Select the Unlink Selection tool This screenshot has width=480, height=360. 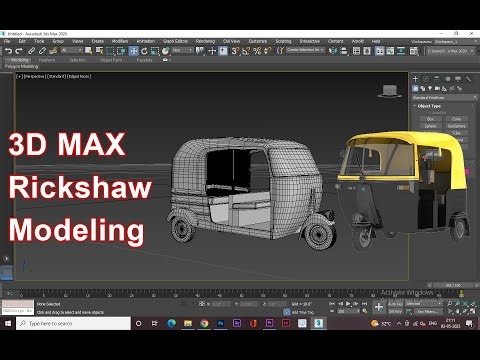click(x=42, y=51)
